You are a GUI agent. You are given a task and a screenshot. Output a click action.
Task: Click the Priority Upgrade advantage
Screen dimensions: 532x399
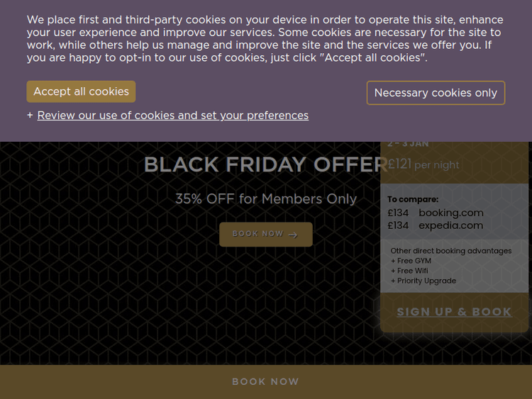click(x=426, y=281)
